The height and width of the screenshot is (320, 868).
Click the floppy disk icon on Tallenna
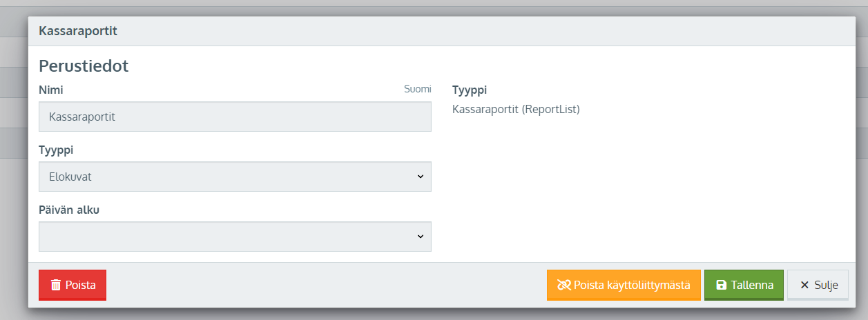(x=721, y=285)
